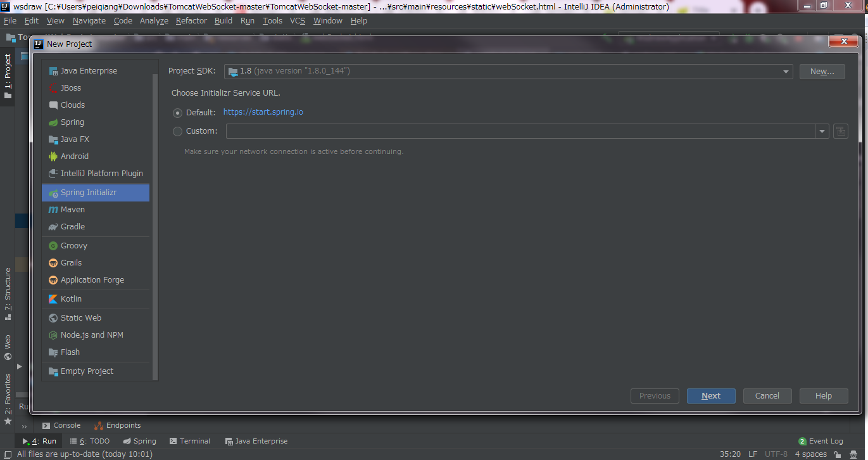Choose the Application Forge icon entry
This screenshot has height=460, width=868.
point(53,280)
